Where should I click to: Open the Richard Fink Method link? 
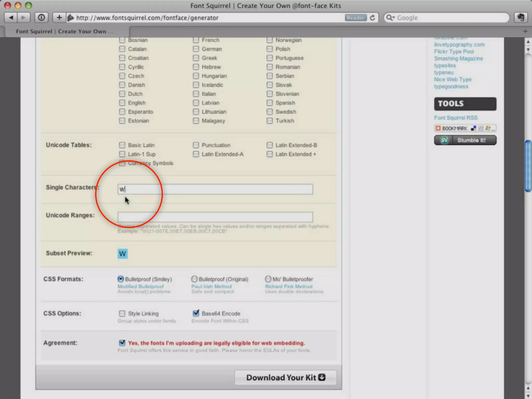click(x=289, y=286)
